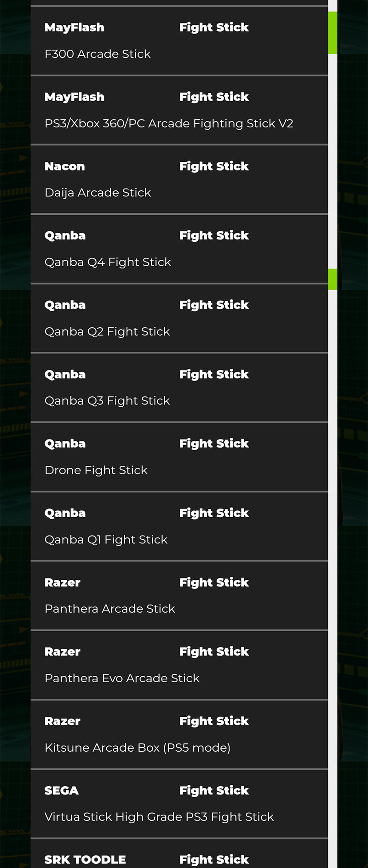Click the SEGA brand label
Image resolution: width=368 pixels, height=868 pixels.
[62, 791]
